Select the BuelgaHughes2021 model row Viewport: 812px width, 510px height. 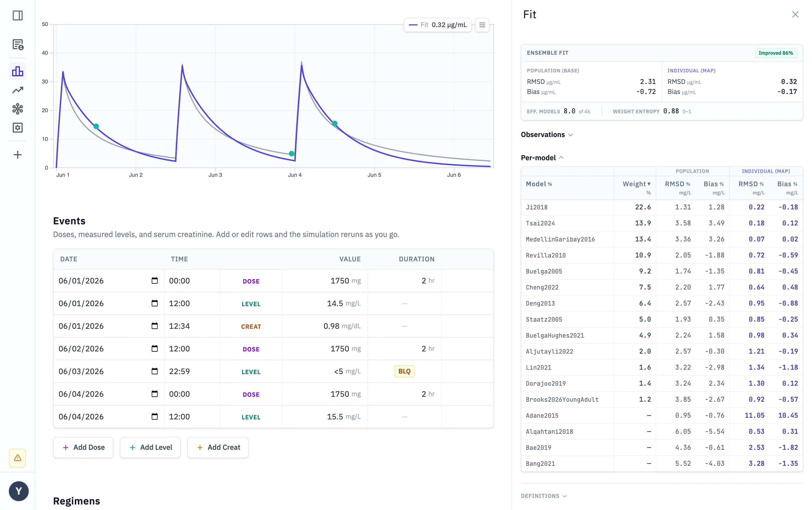pyautogui.click(x=661, y=335)
